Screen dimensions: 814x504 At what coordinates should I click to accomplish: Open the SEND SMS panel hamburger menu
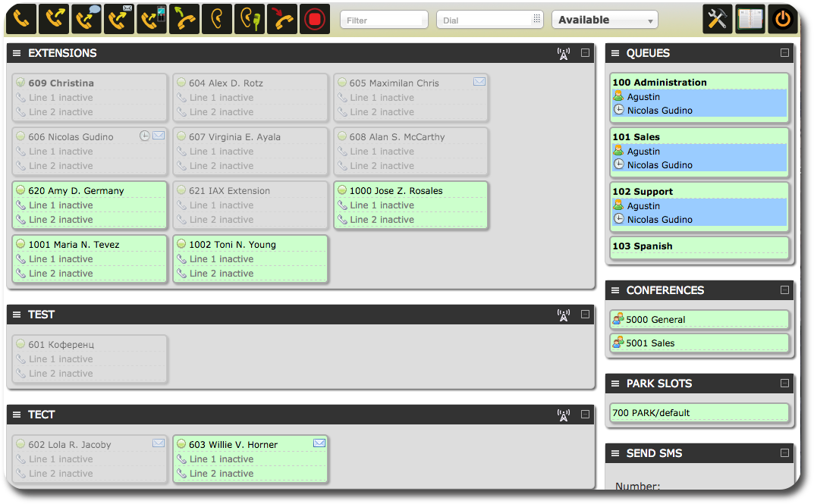(615, 452)
